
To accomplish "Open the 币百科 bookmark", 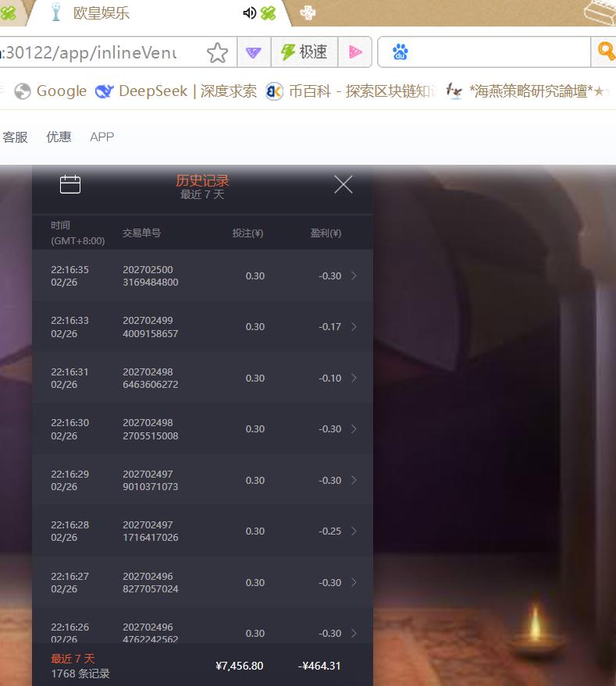I will 351,91.
